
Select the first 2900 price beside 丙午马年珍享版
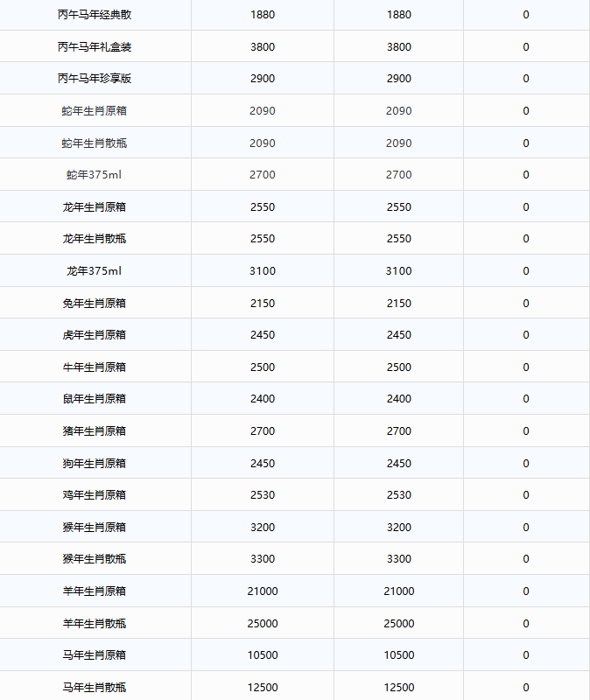click(x=263, y=79)
